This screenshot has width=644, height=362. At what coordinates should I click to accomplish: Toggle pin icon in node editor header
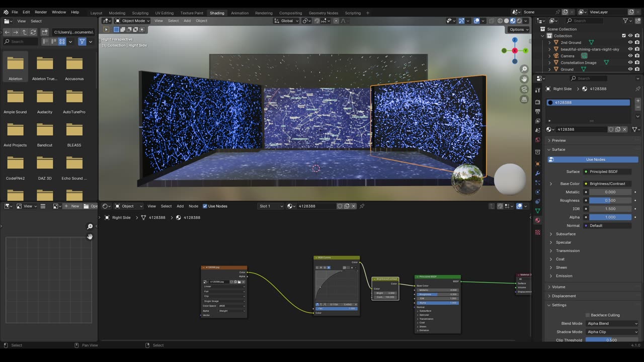click(362, 206)
